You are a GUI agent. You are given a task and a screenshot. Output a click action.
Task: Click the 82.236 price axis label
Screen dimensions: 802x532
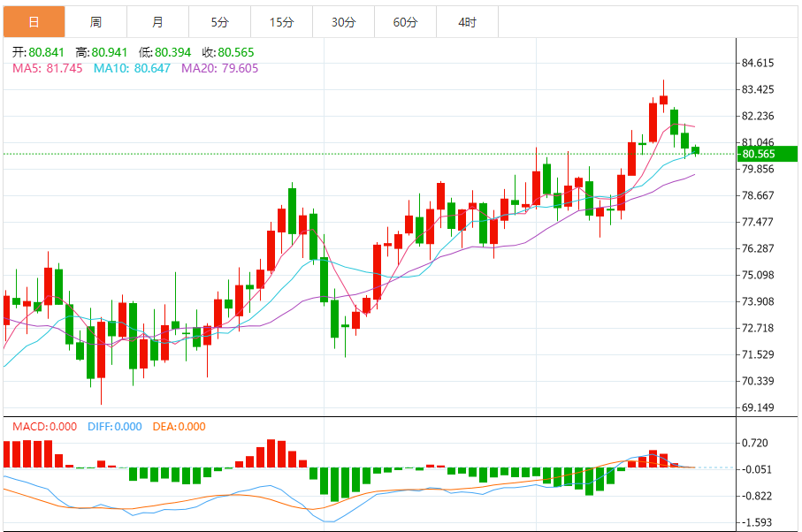coord(758,116)
